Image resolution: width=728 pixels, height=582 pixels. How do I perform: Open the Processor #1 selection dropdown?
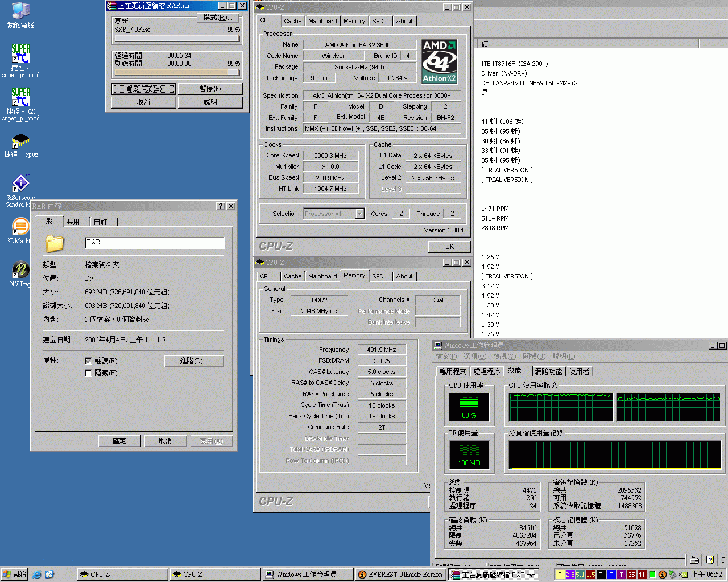(359, 214)
